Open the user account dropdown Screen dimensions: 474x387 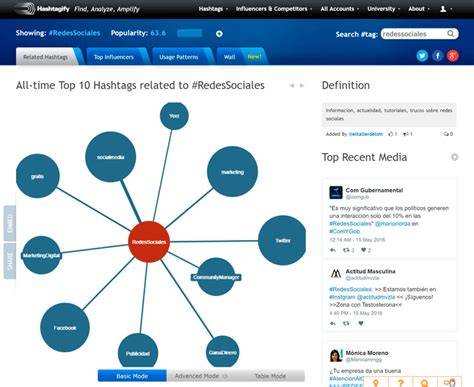[446, 9]
